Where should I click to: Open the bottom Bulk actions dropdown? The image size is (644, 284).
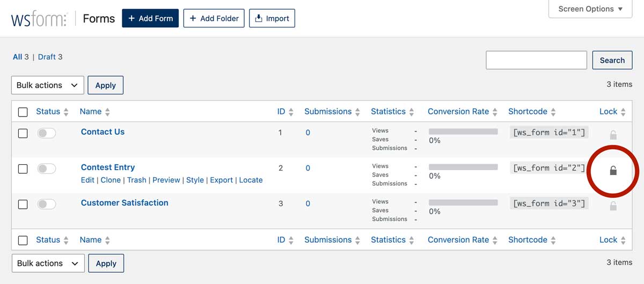pos(48,263)
